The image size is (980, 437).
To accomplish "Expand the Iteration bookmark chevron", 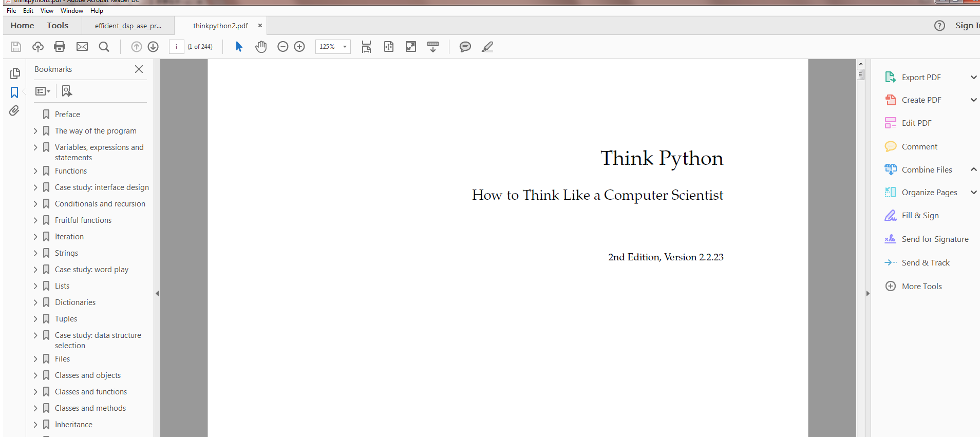I will point(35,237).
